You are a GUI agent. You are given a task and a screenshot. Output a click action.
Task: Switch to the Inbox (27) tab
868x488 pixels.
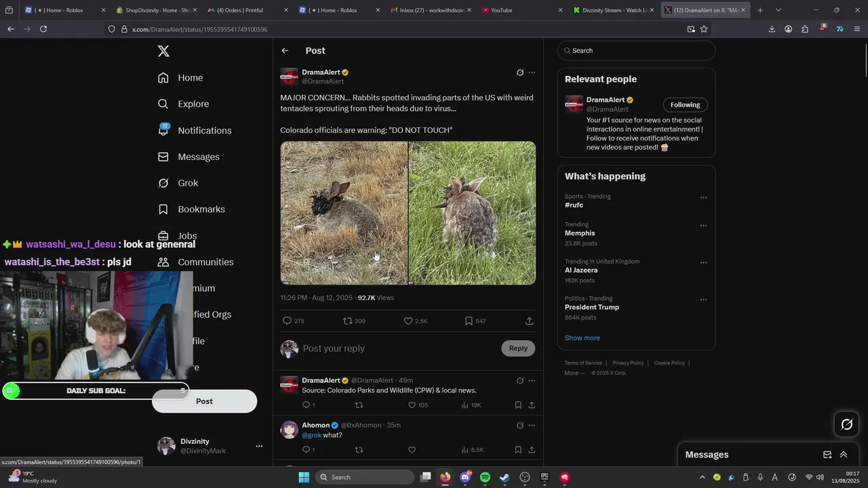[x=429, y=10]
